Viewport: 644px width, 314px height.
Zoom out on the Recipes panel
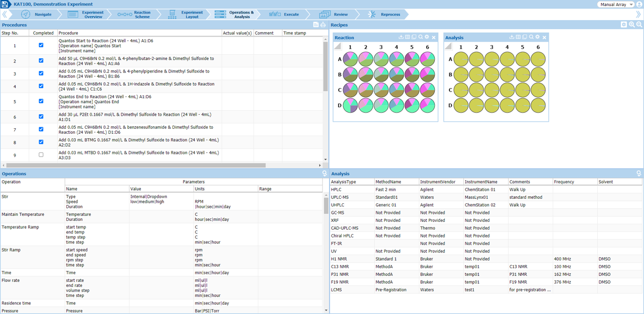(x=639, y=25)
